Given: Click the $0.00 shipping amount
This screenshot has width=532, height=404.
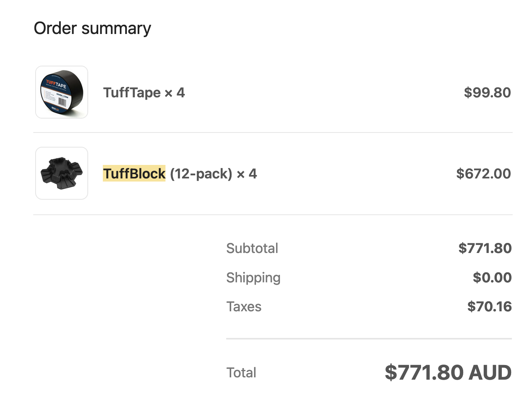Looking at the screenshot, I should point(492,278).
